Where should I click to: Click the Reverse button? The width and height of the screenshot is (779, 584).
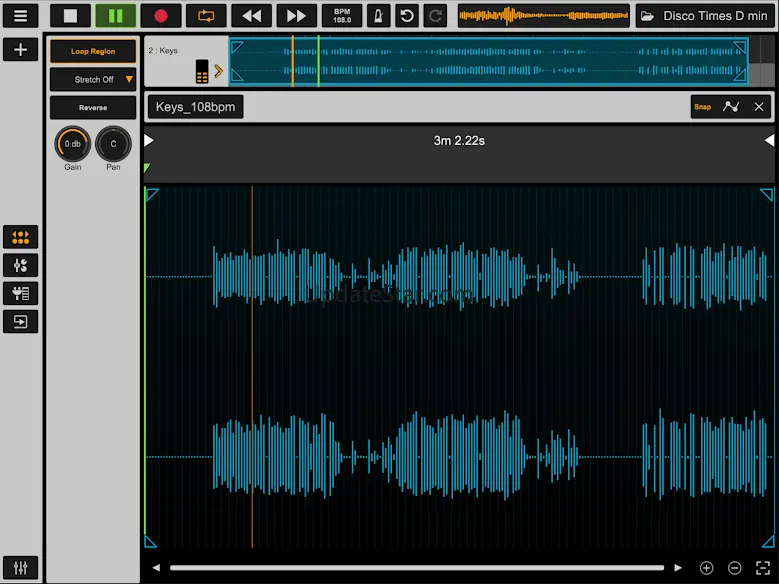(93, 107)
